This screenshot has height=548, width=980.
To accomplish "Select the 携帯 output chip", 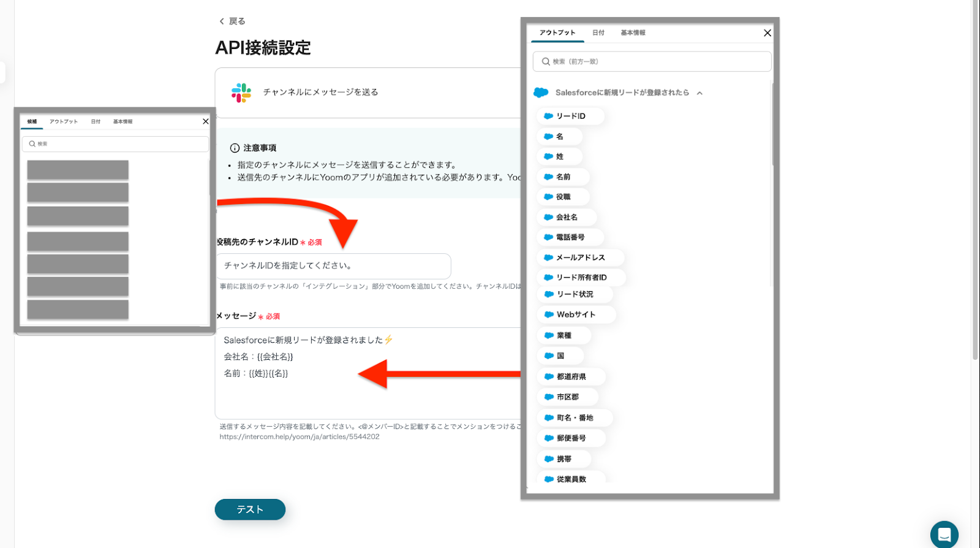I will click(563, 459).
